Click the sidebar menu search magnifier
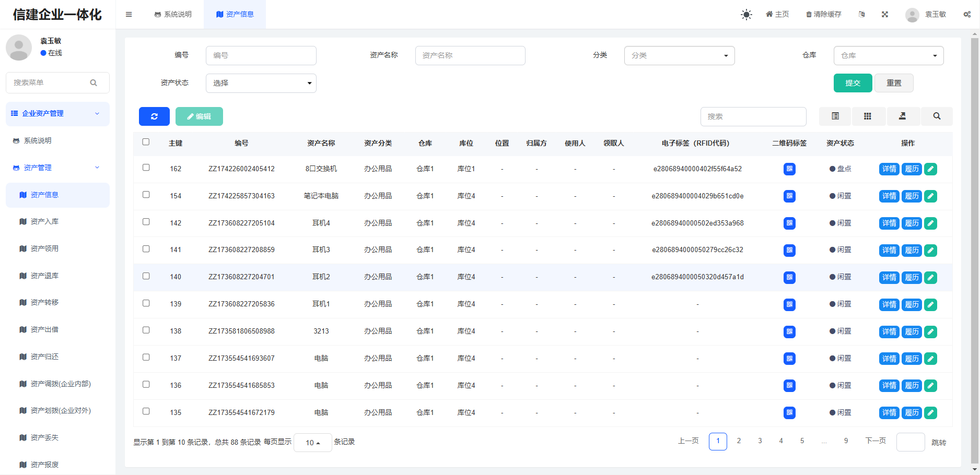The height and width of the screenshot is (475, 980). pyautogui.click(x=94, y=82)
